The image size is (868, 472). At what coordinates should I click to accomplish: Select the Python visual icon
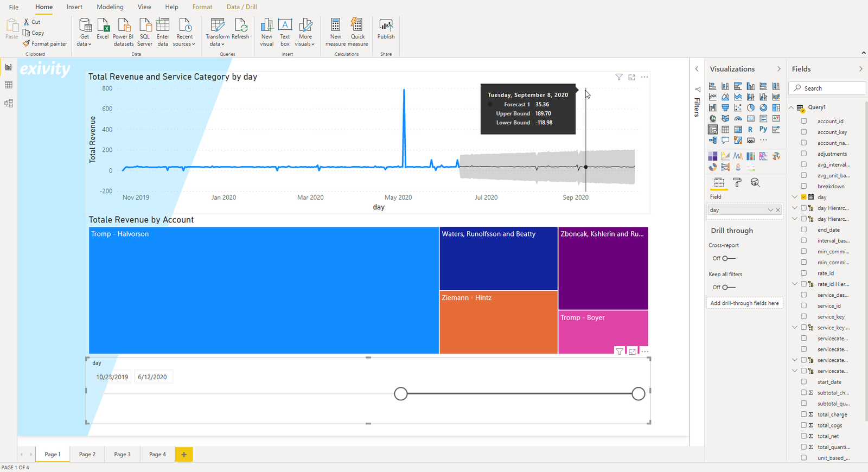point(763,129)
